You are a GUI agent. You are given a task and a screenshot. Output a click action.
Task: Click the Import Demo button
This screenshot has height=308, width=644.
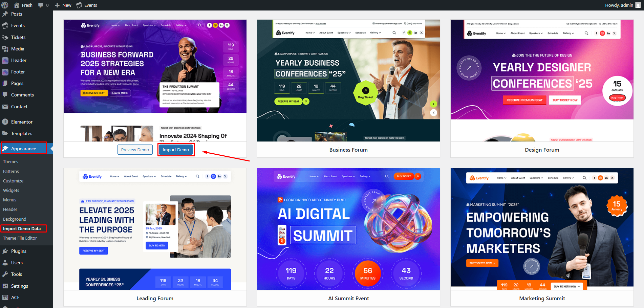(176, 150)
